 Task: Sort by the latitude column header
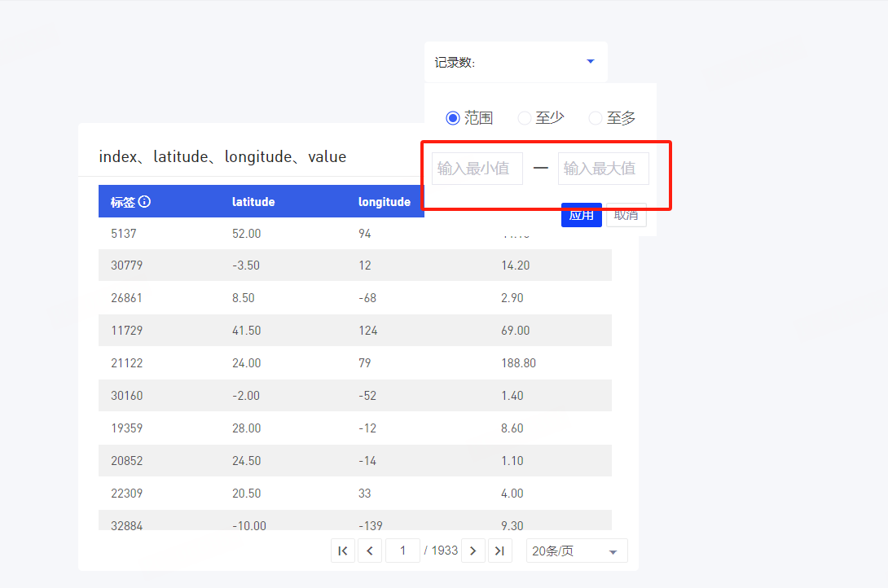[253, 201]
